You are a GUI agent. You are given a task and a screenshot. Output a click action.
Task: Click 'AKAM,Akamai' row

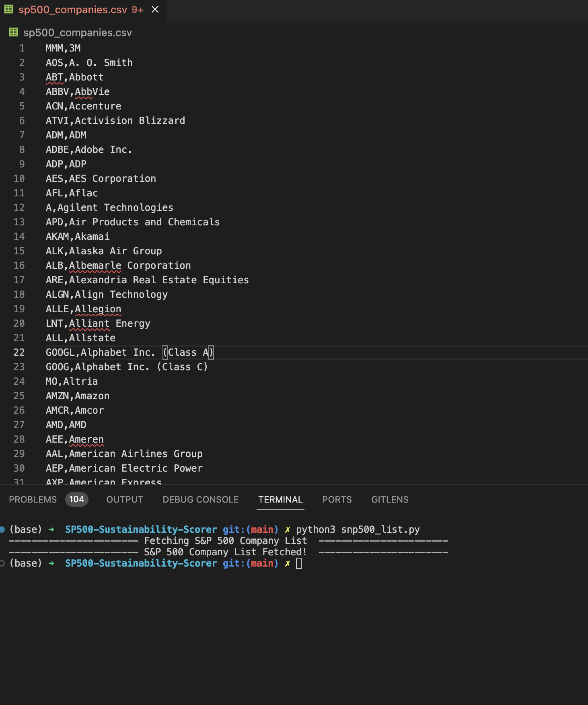[78, 237]
